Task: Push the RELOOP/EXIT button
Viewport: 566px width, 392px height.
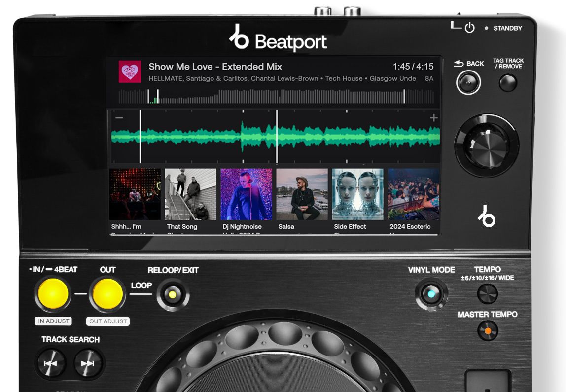Action: click(x=173, y=294)
